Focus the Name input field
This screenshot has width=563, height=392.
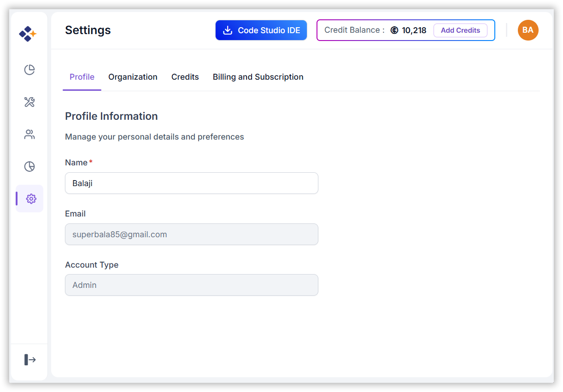pos(192,183)
